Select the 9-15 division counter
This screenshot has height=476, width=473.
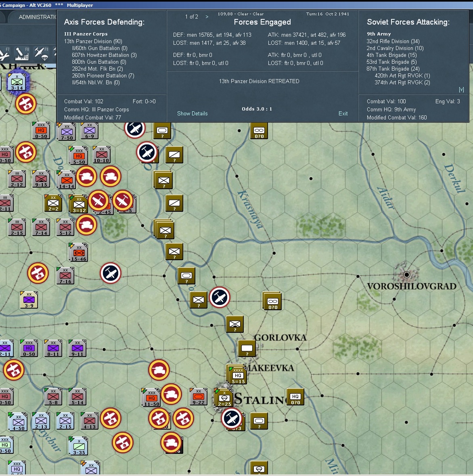coord(41,179)
